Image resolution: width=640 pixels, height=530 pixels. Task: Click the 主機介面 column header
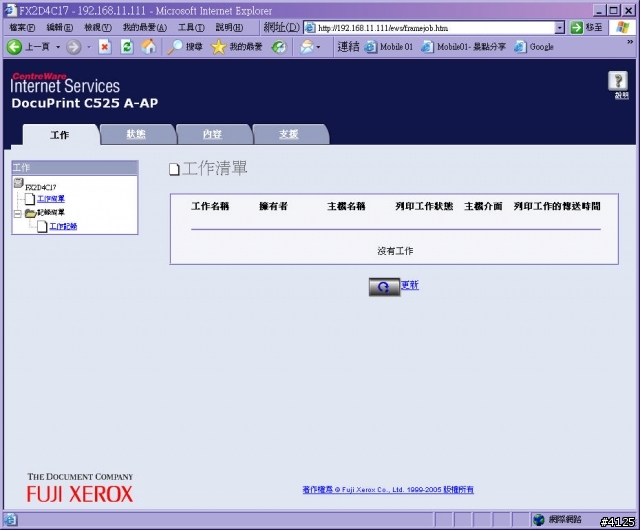point(483,206)
